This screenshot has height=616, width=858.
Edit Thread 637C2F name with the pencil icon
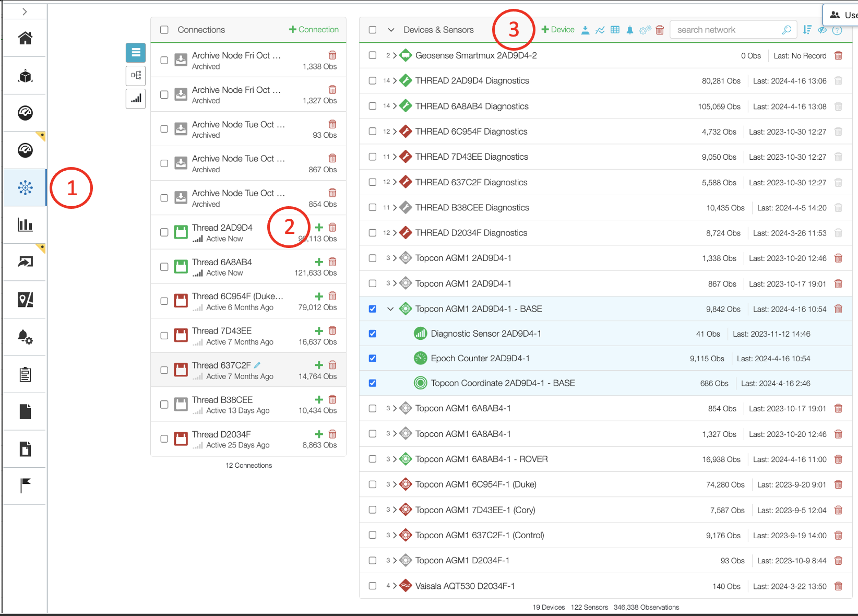click(x=257, y=365)
